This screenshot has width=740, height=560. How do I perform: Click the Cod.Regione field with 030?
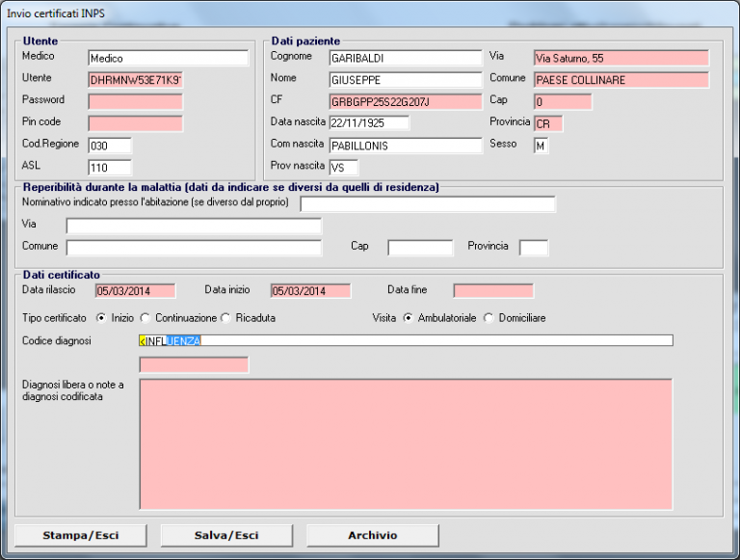110,146
